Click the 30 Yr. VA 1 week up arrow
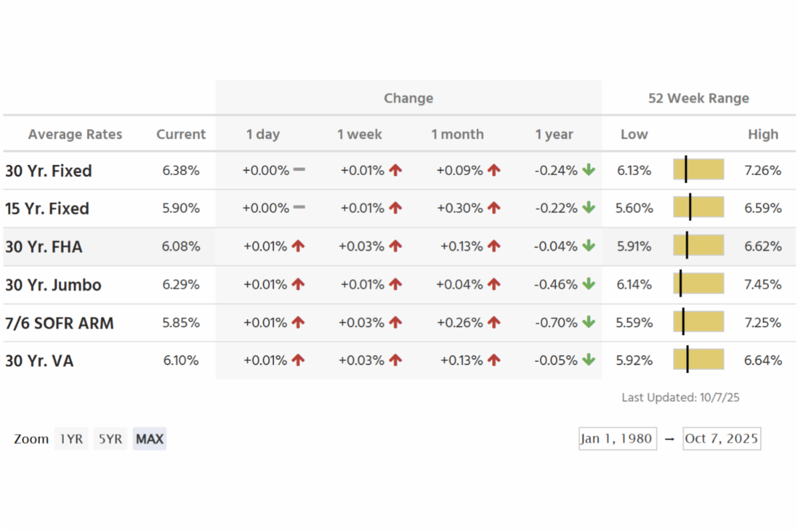This screenshot has height=532, width=798. click(x=396, y=360)
